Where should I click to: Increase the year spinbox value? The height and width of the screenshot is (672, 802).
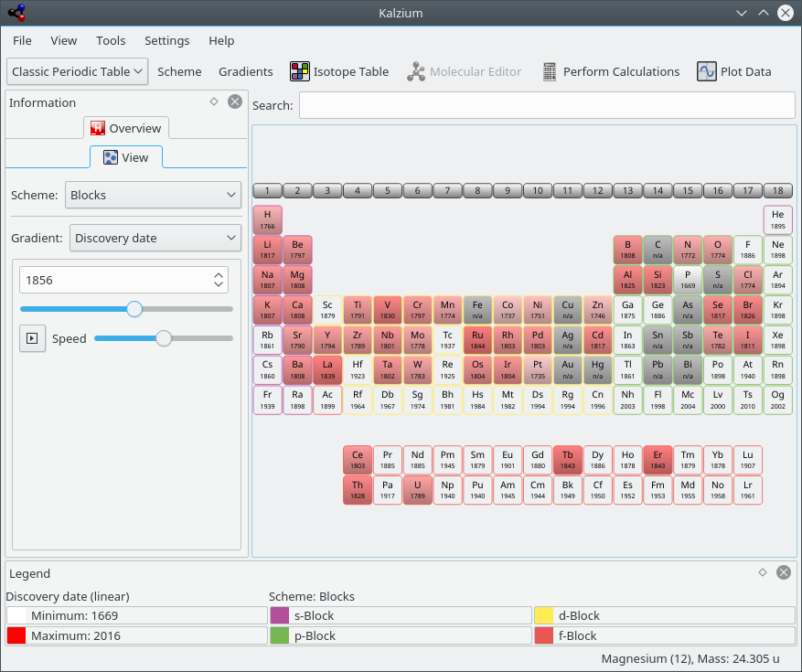219,275
